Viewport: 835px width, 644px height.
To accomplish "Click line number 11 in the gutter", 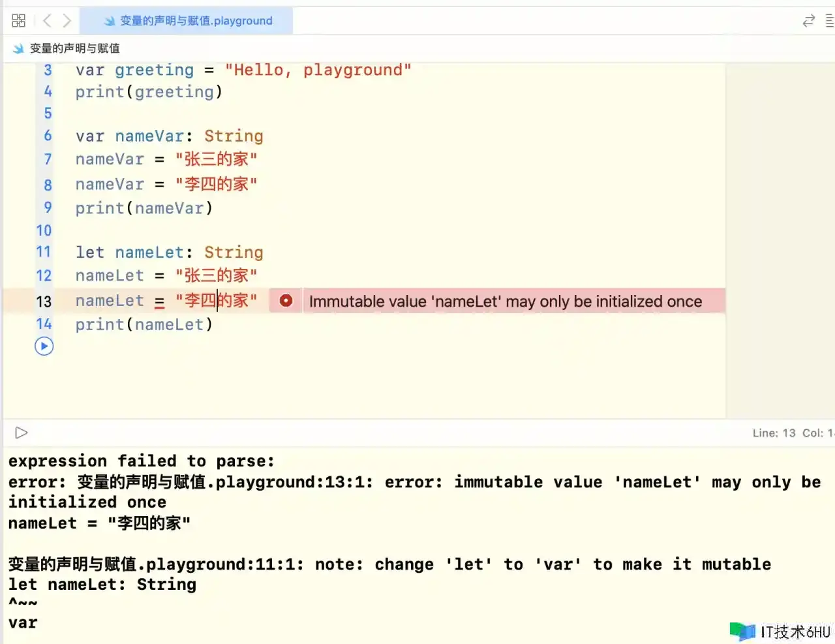I will 44,252.
